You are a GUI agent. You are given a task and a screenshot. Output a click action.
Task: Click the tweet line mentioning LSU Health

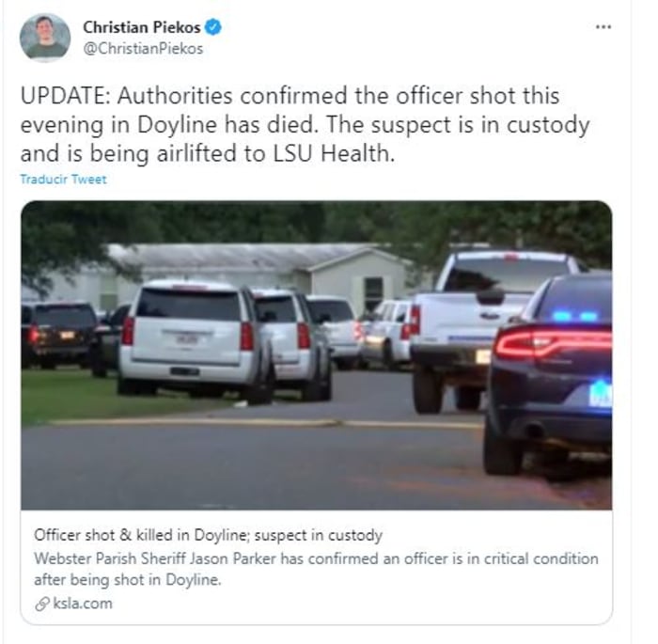coord(208,153)
